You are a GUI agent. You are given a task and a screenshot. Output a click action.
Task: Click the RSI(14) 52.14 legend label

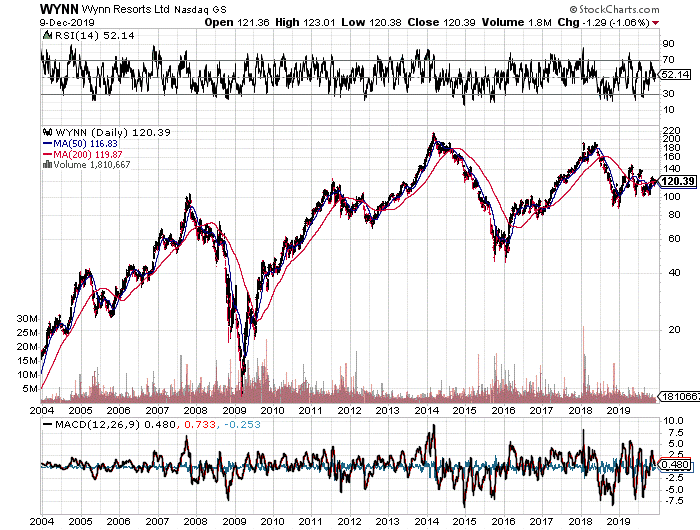(x=95, y=35)
